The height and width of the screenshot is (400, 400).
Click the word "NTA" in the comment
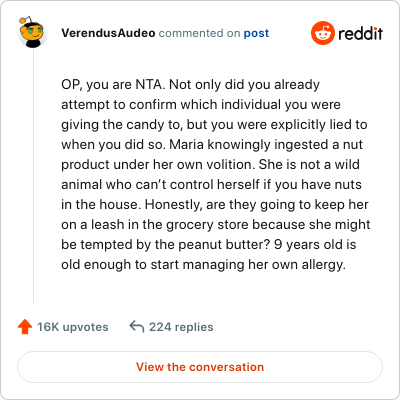coord(150,85)
